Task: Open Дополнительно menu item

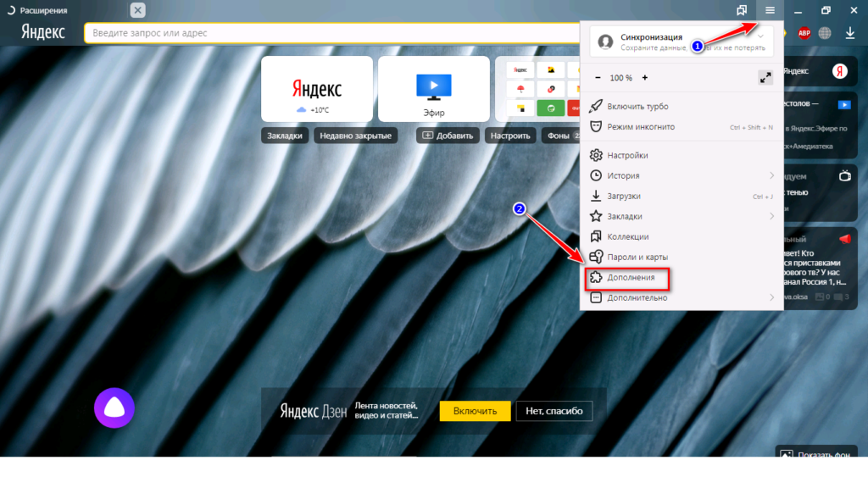Action: click(x=682, y=297)
